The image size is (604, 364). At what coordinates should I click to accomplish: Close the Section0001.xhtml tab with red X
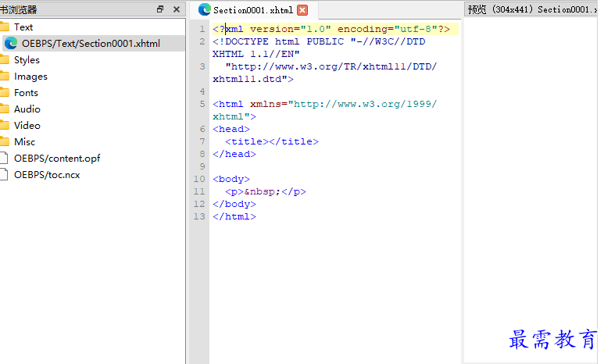click(302, 10)
